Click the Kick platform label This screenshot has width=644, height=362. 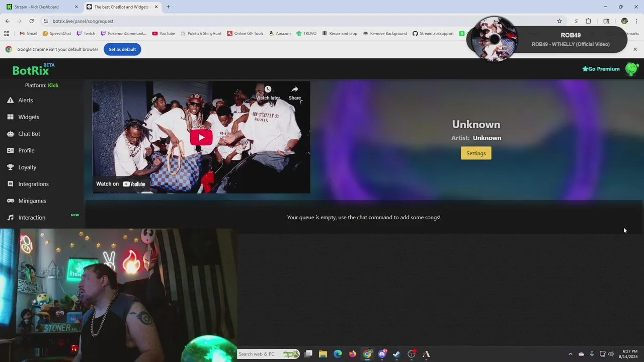(53, 85)
